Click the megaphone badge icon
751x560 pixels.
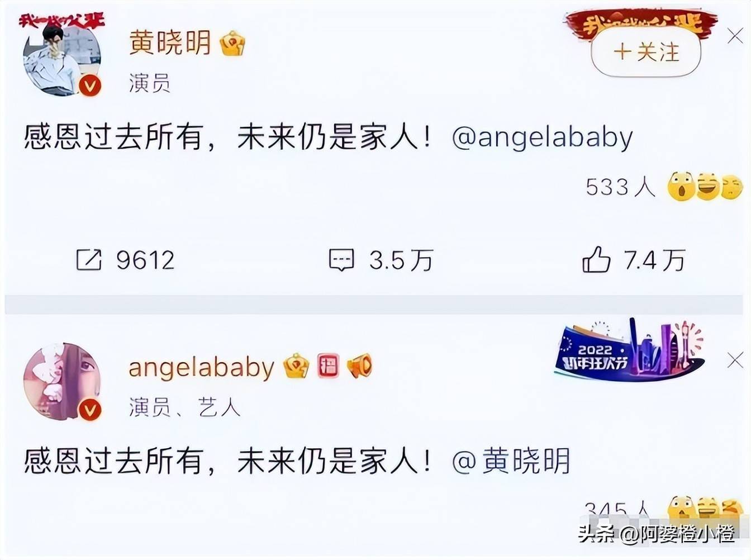click(x=359, y=367)
